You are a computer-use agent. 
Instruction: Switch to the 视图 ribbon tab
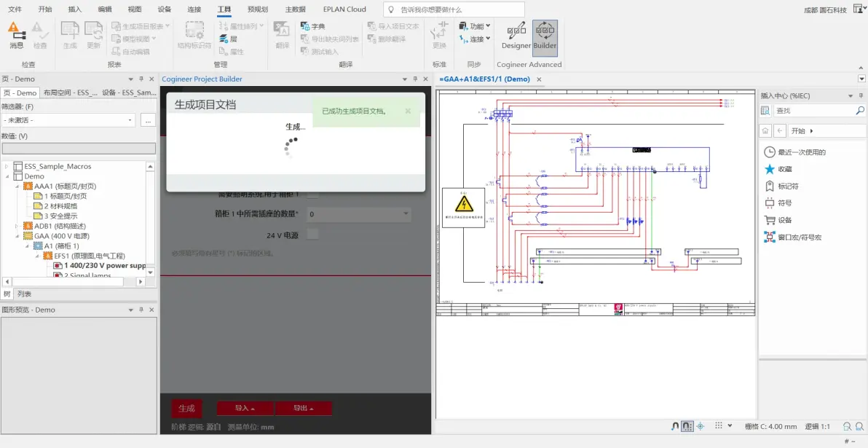[135, 9]
